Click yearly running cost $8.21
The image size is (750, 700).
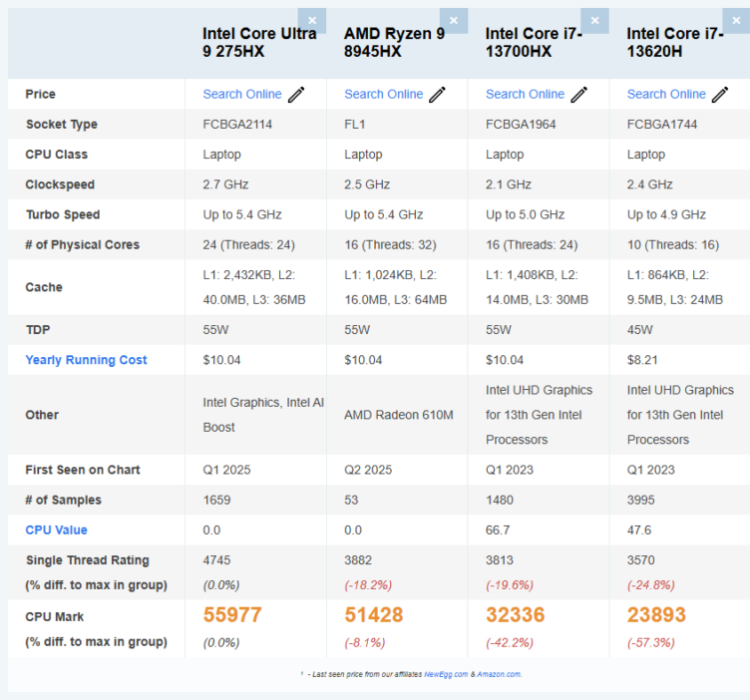pos(642,360)
